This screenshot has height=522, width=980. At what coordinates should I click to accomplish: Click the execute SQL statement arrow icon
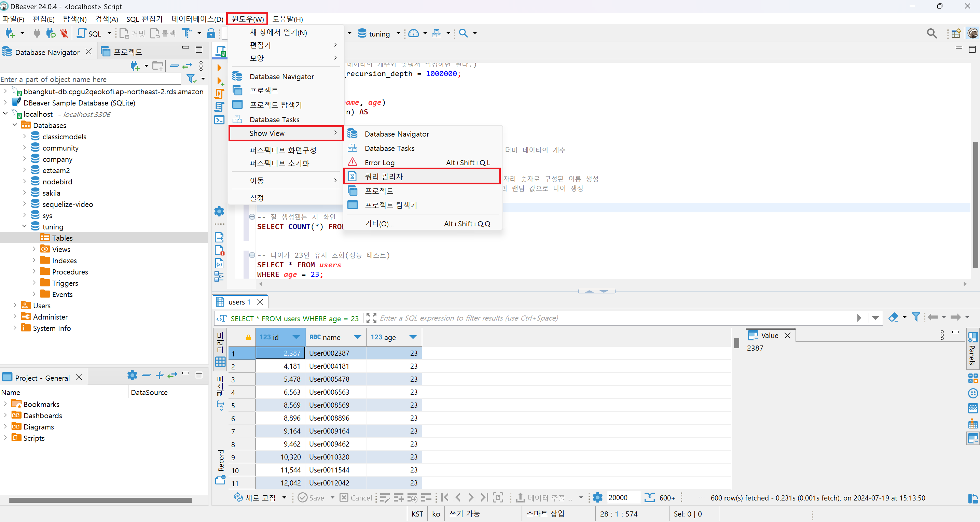219,68
